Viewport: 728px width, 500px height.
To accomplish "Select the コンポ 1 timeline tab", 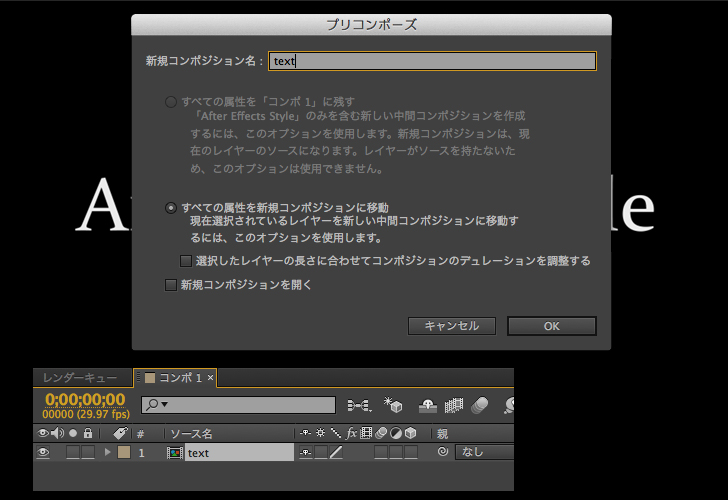I will tap(173, 378).
